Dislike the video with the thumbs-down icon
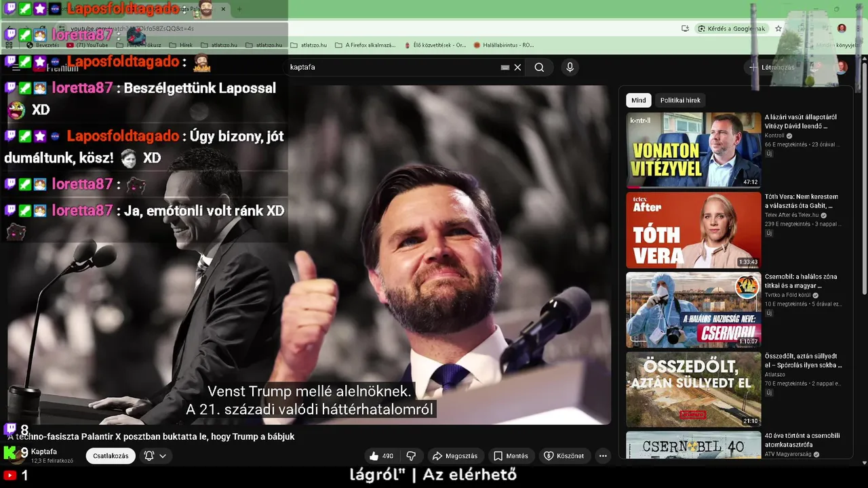The width and height of the screenshot is (868, 488). click(411, 456)
